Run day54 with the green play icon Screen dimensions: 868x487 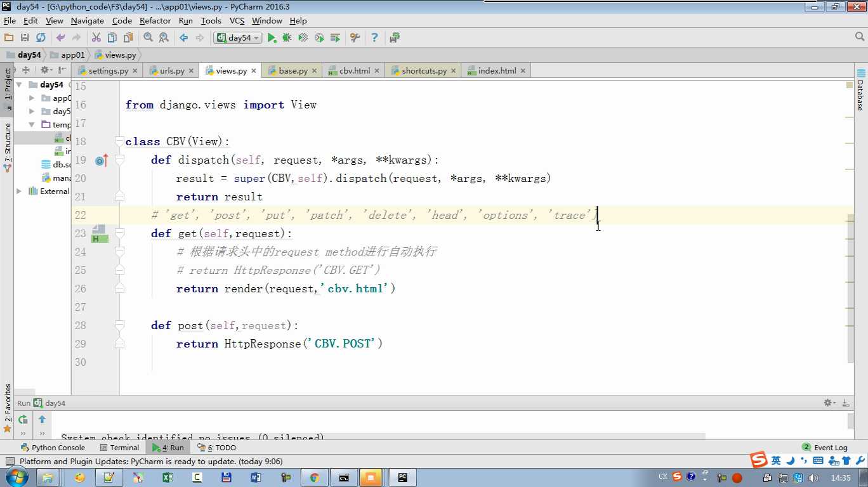[272, 38]
